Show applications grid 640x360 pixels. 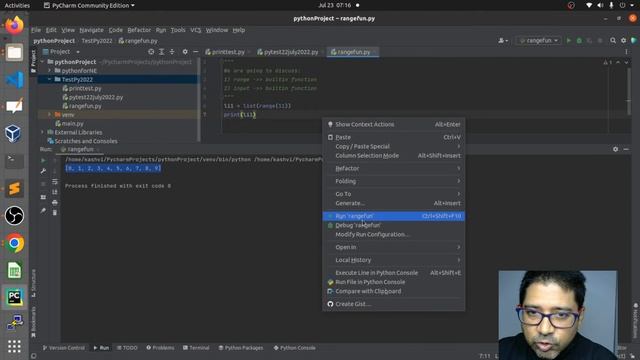tap(14, 347)
